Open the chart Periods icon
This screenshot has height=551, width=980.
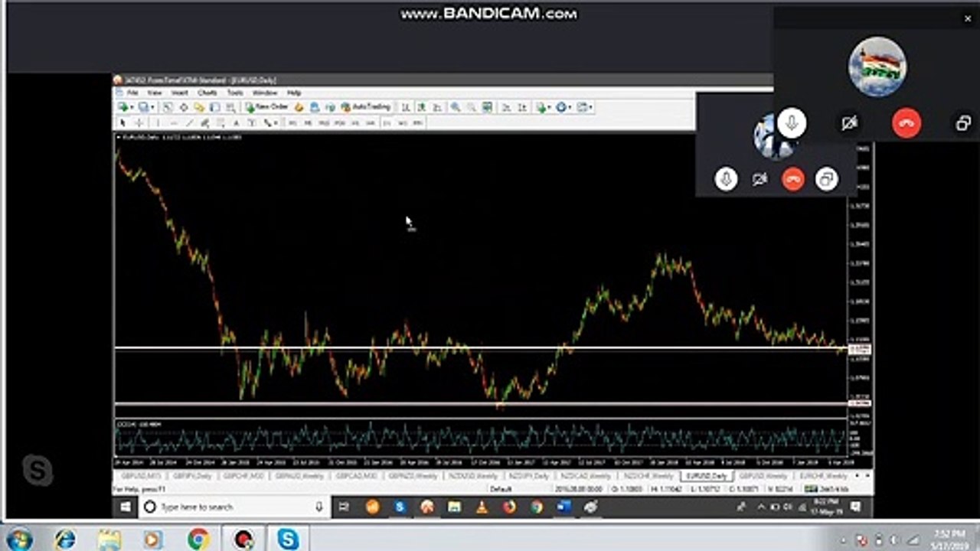(x=561, y=107)
